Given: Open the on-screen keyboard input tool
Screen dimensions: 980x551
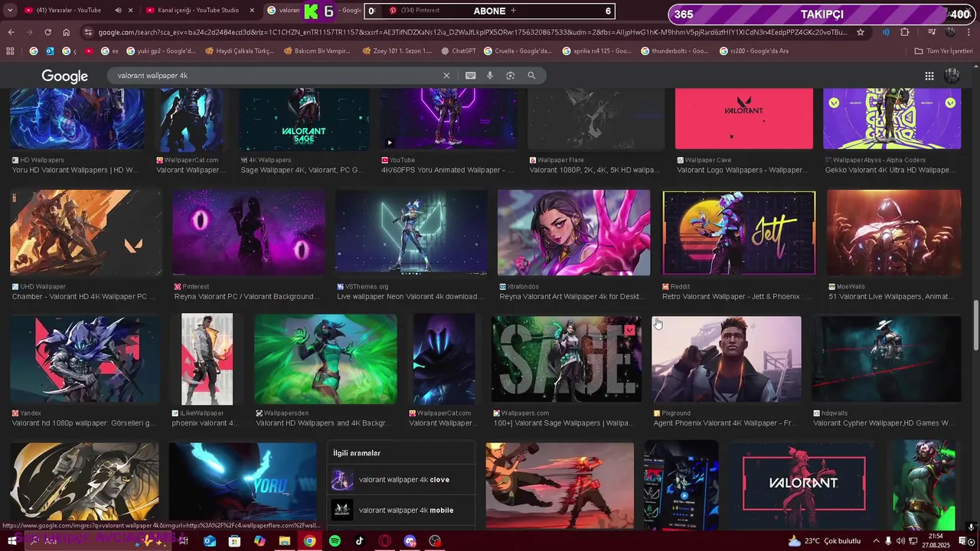Looking at the screenshot, I should pos(470,76).
